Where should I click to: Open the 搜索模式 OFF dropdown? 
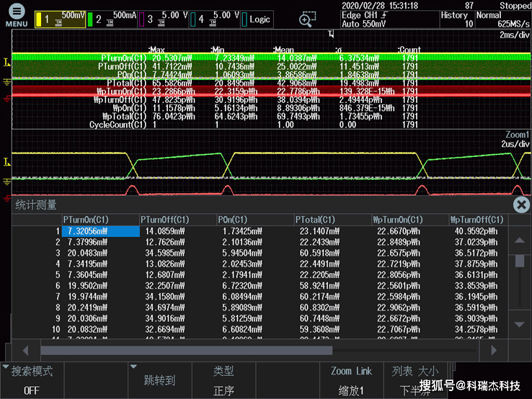coord(32,380)
